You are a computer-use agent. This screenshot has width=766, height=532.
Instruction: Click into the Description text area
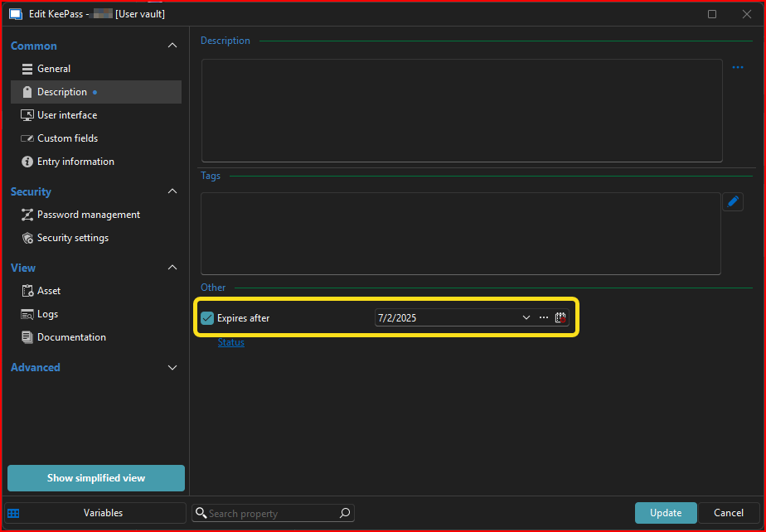point(462,111)
